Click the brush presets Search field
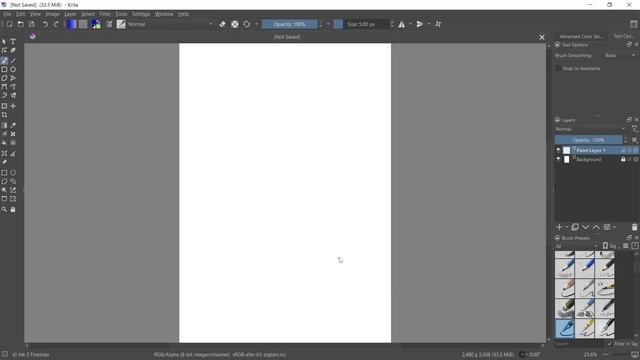 [x=580, y=344]
